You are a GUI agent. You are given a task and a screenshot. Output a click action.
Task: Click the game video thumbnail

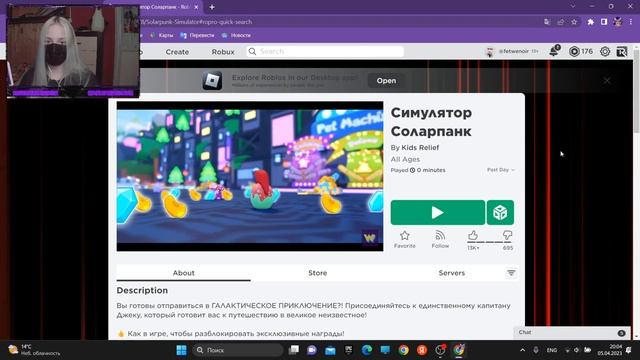(x=250, y=176)
